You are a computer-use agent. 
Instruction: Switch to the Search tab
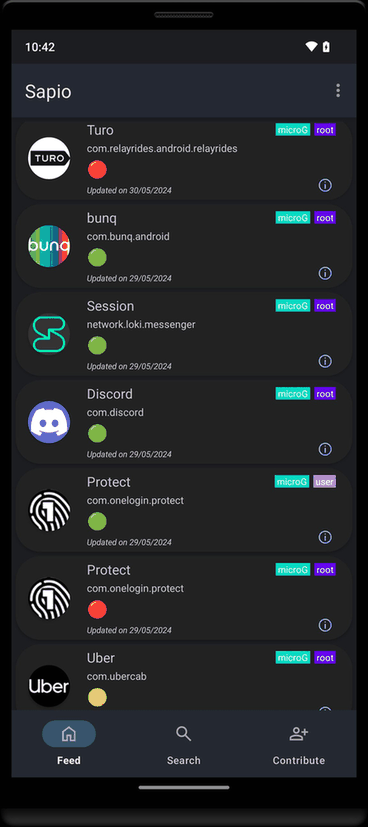point(183,745)
